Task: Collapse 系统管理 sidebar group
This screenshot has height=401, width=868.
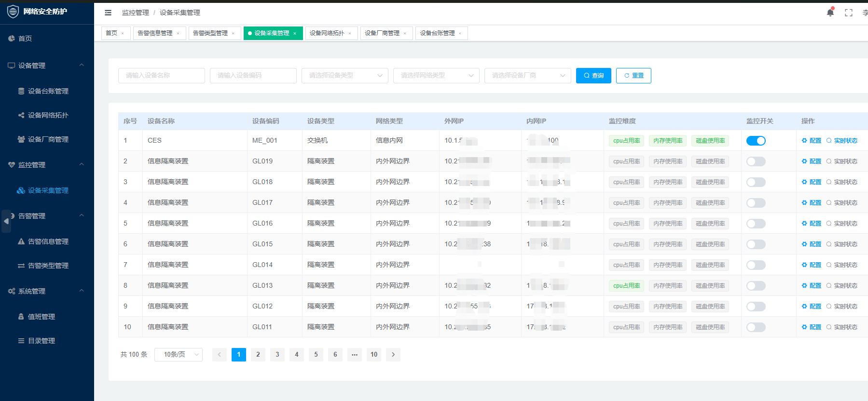Action: click(x=47, y=291)
